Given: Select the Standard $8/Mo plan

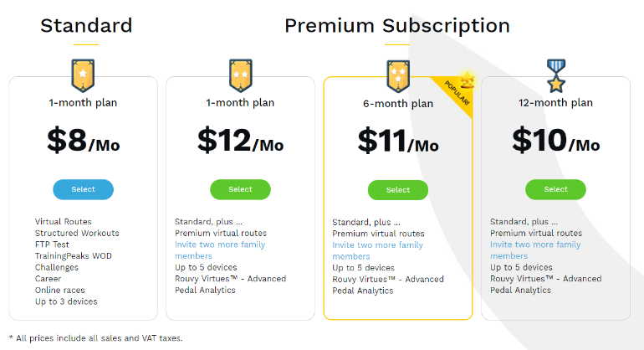Looking at the screenshot, I should pos(84,189).
